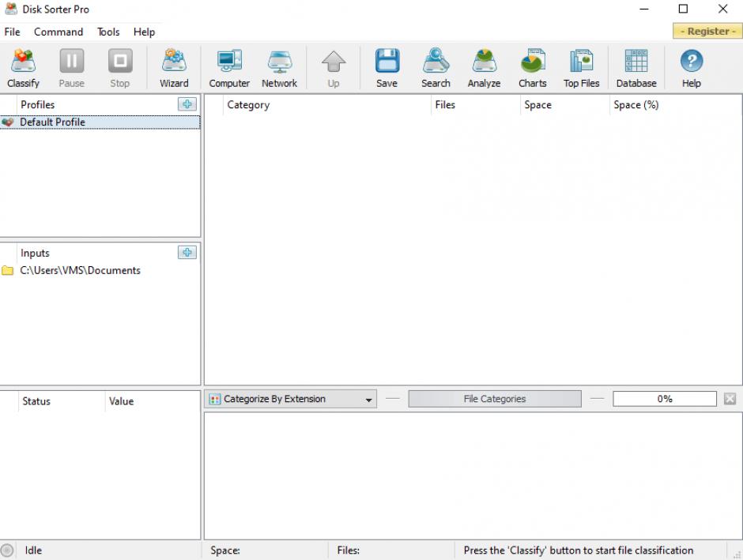Select the Default Profile entry
Image resolution: width=743 pixels, height=560 pixels.
click(x=100, y=122)
